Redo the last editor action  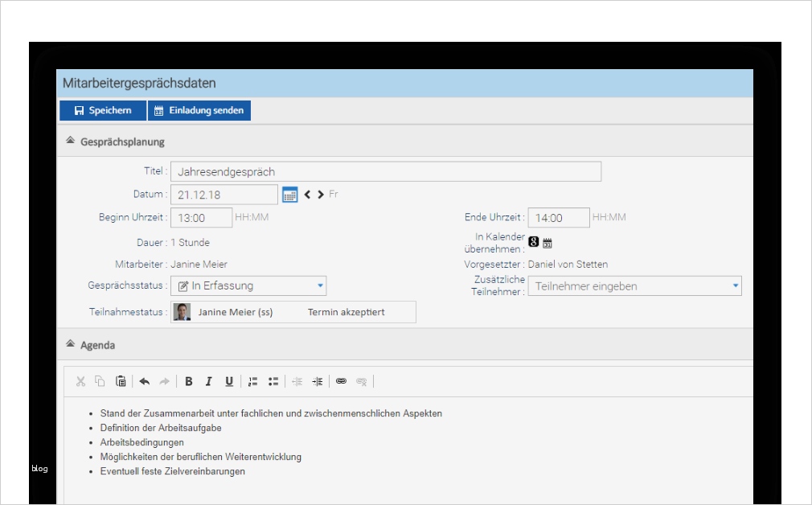165,382
